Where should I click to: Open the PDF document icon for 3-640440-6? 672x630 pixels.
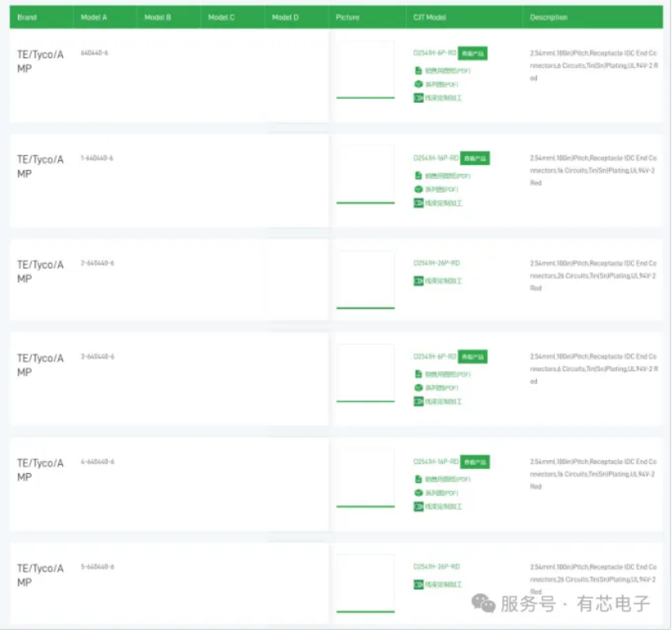click(418, 374)
